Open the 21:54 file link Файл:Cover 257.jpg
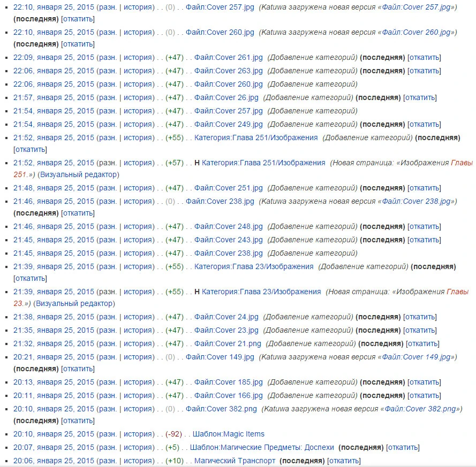This screenshot has width=476, height=467. click(x=228, y=111)
